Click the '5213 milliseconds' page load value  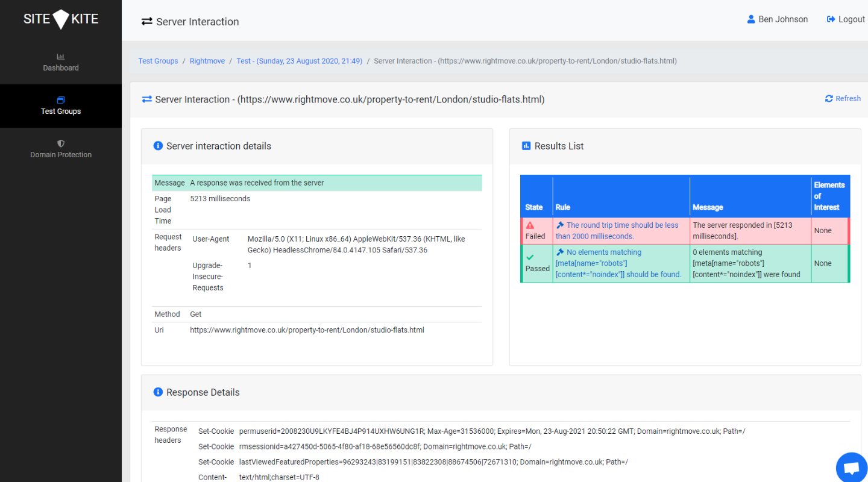[x=220, y=199]
